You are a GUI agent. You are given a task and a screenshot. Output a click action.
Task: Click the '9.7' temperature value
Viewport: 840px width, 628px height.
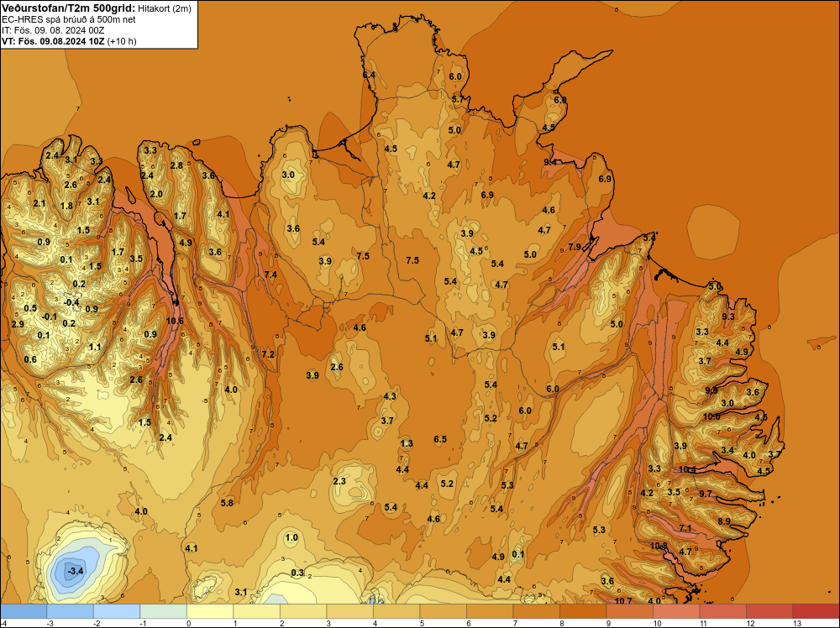706,494
